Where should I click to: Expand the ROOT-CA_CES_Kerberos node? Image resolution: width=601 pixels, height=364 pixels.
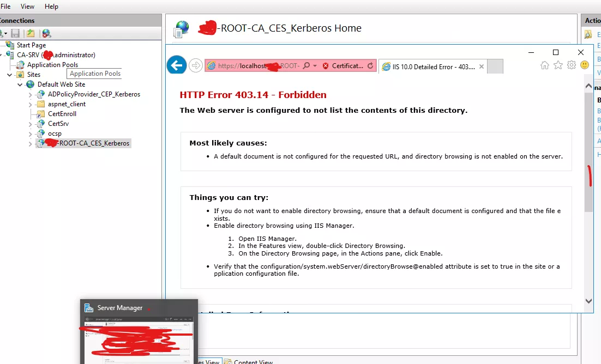tap(31, 144)
